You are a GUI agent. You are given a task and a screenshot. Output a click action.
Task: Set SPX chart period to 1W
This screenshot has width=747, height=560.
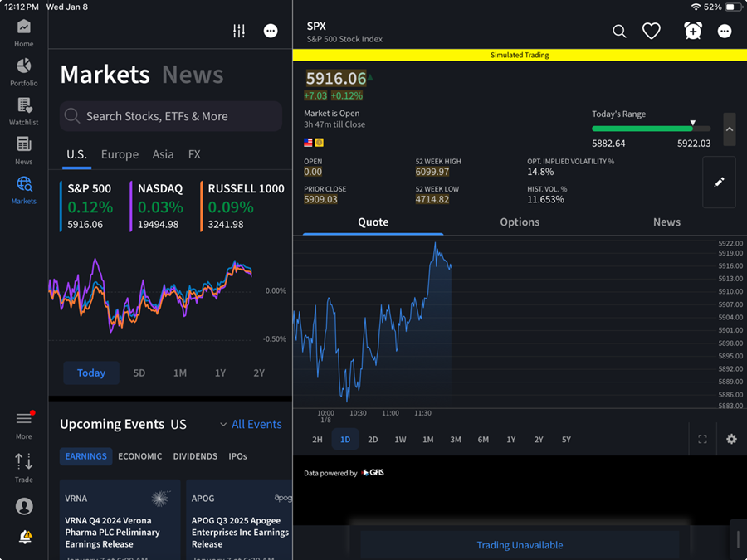[400, 440]
